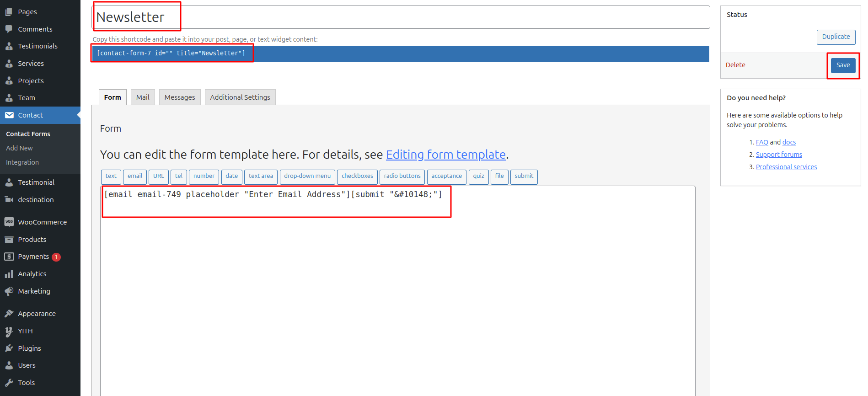Click the Products archive icon

9,240
